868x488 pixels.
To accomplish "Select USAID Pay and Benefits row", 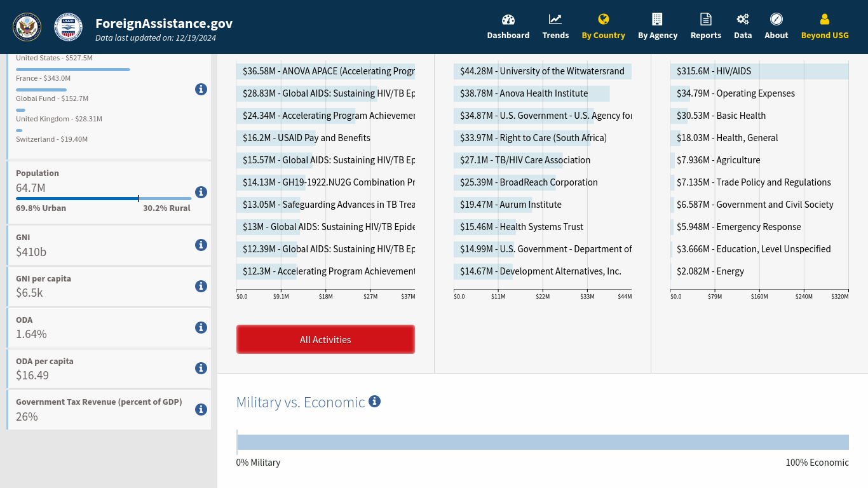I will coord(325,138).
